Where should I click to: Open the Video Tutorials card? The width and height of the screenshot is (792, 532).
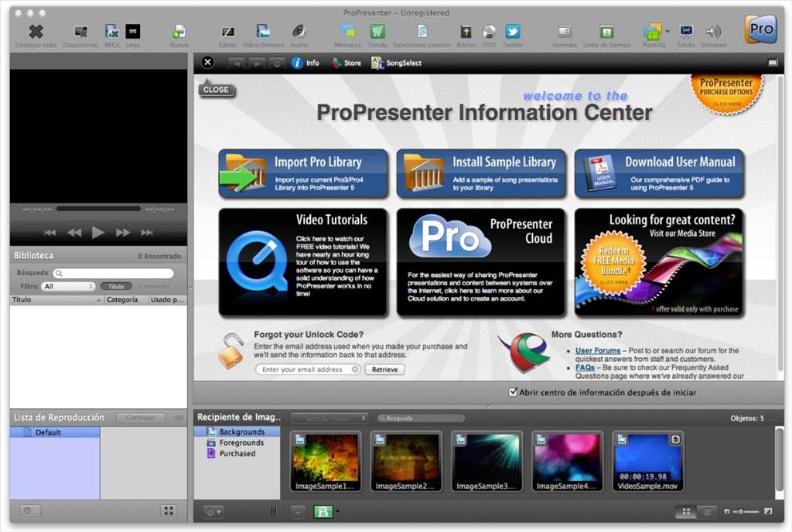tap(303, 262)
